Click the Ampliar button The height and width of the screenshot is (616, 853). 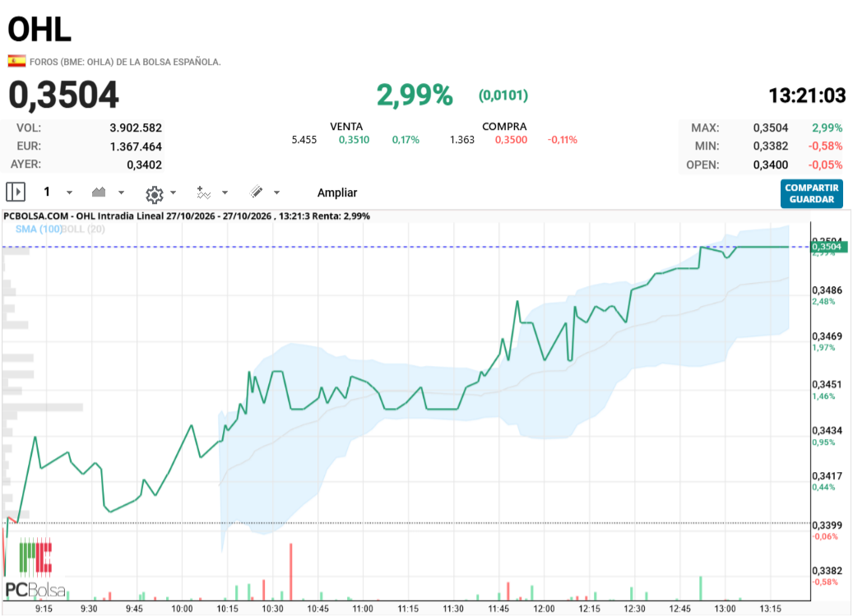337,192
